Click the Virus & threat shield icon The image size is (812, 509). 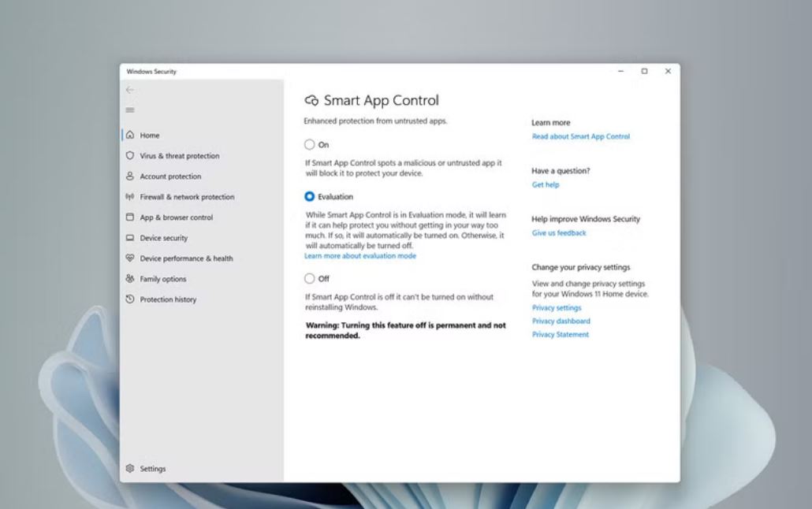pos(130,155)
